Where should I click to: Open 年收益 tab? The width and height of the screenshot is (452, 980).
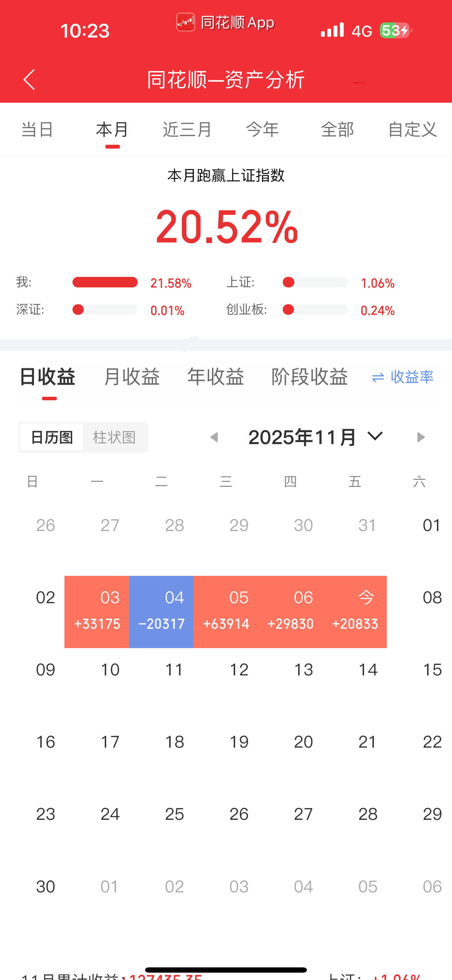[x=216, y=377]
